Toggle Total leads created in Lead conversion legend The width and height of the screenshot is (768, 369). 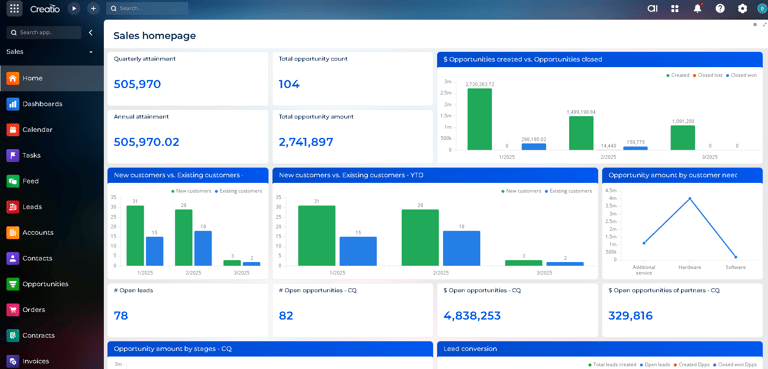coord(612,365)
